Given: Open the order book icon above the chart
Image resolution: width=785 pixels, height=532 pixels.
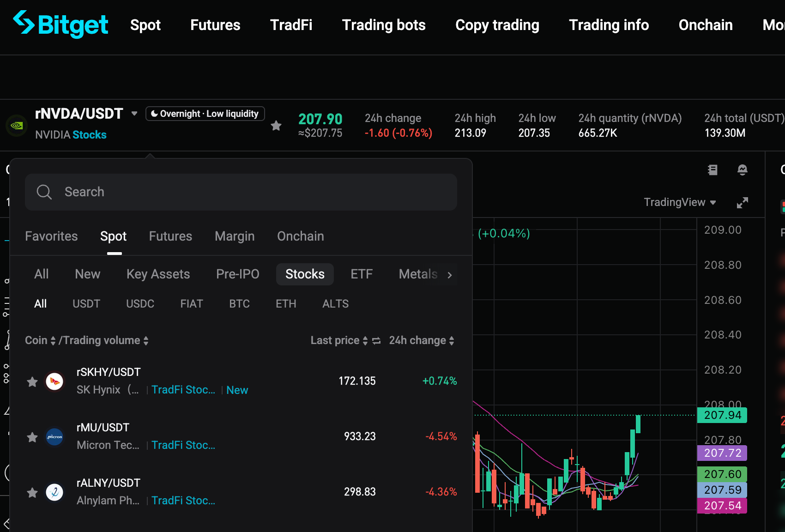Looking at the screenshot, I should tap(713, 170).
